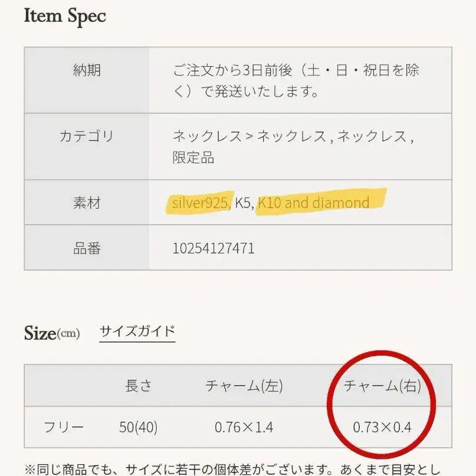The width and height of the screenshot is (476, 476).
Task: Click the circled チャーム(右) column header
Action: (382, 386)
